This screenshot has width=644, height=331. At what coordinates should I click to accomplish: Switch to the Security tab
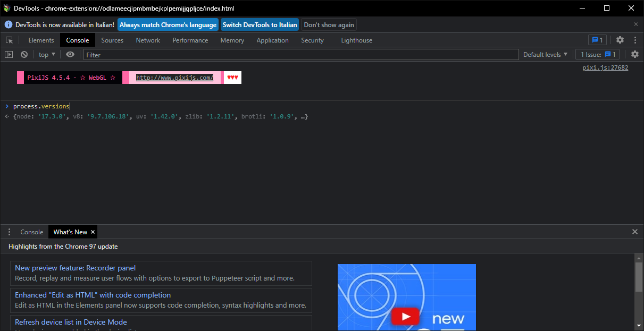click(x=312, y=40)
